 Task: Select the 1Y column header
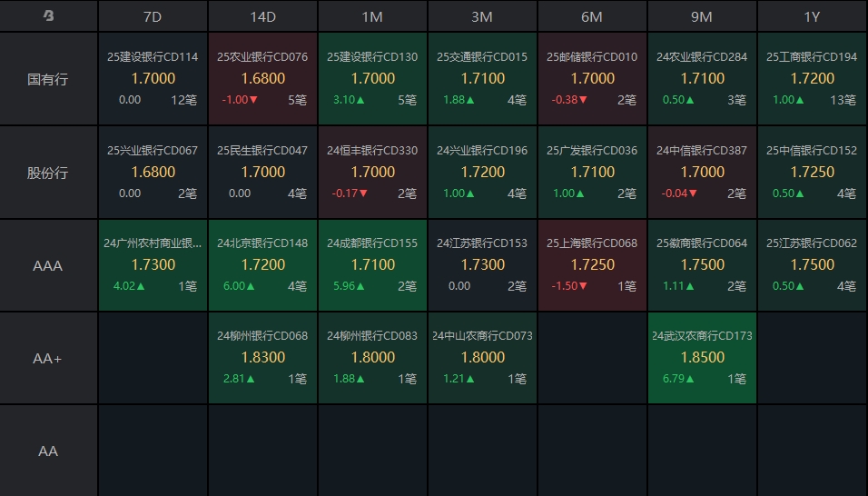812,16
